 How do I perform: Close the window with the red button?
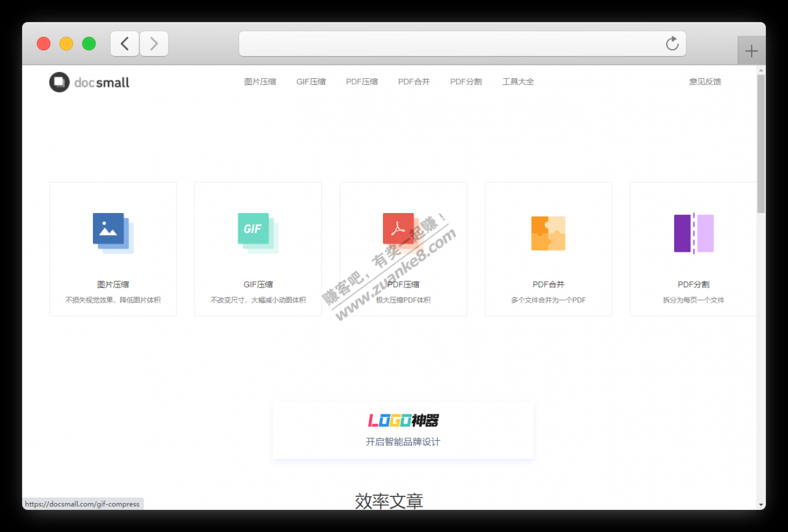click(44, 44)
